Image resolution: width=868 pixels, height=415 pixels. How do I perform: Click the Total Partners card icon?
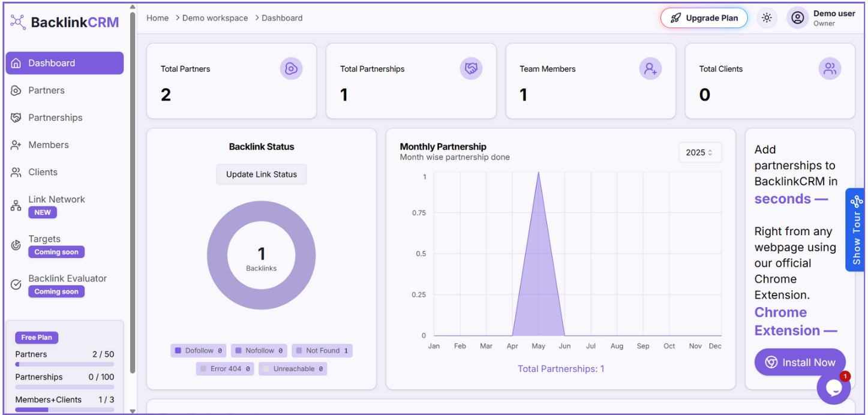click(x=291, y=69)
